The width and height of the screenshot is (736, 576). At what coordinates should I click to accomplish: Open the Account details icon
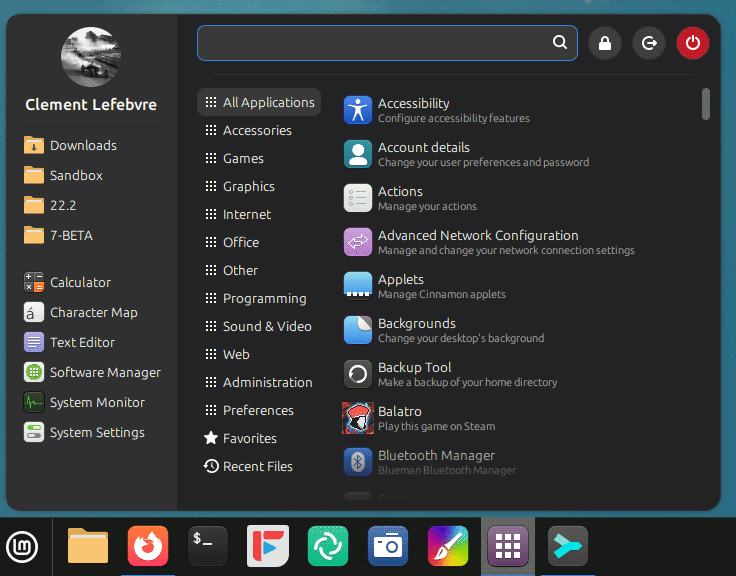[358, 154]
